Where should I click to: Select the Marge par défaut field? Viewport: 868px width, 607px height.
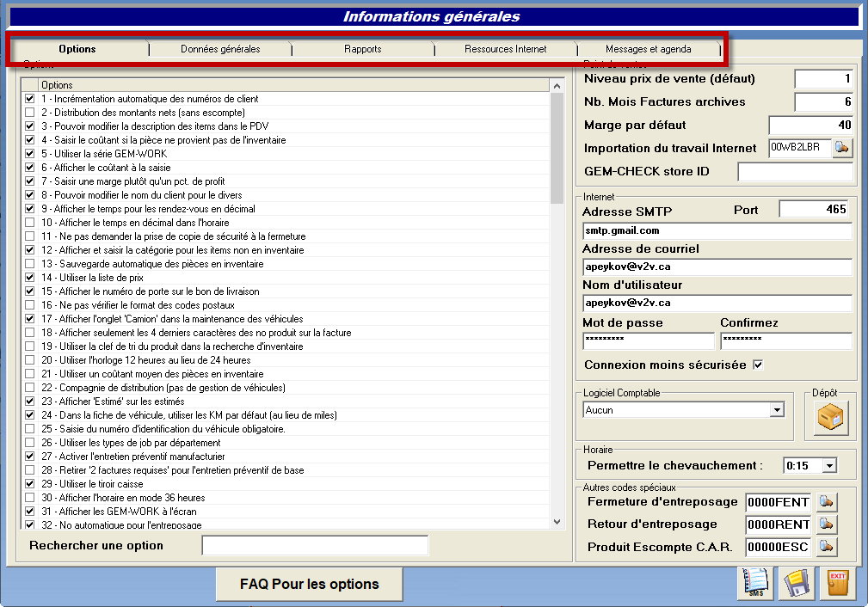tap(811, 125)
